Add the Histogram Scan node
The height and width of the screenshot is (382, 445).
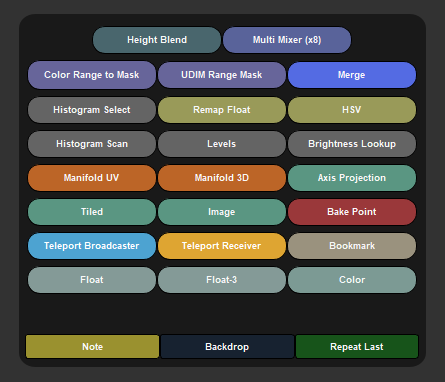(x=92, y=144)
